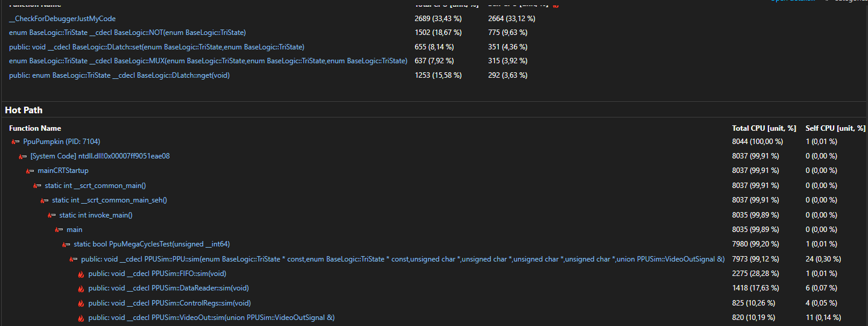Click the flame icon beside PpuPumpkin (PID: 7104)
The height and width of the screenshot is (326, 868).
click(x=16, y=142)
